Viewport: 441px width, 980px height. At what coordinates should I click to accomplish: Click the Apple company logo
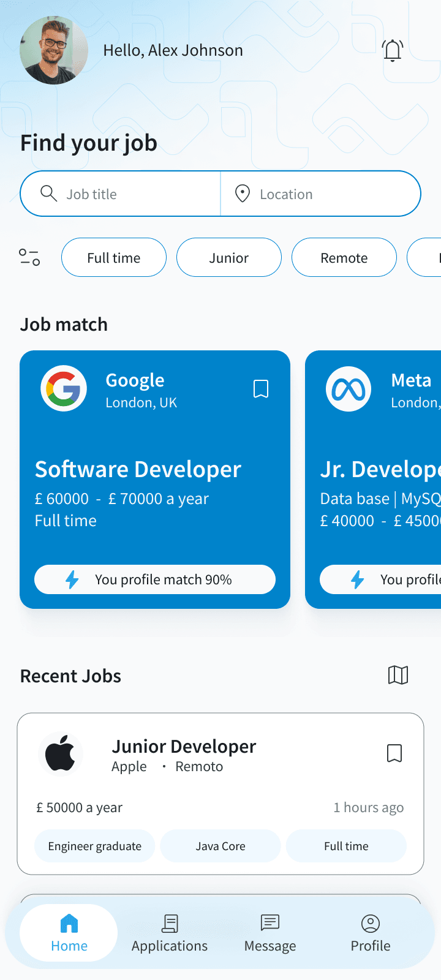(x=61, y=753)
